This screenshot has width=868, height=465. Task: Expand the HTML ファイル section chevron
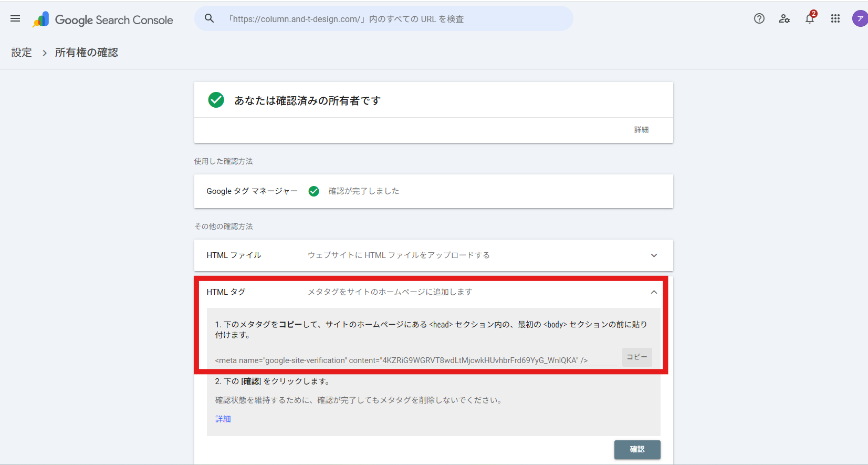point(654,255)
